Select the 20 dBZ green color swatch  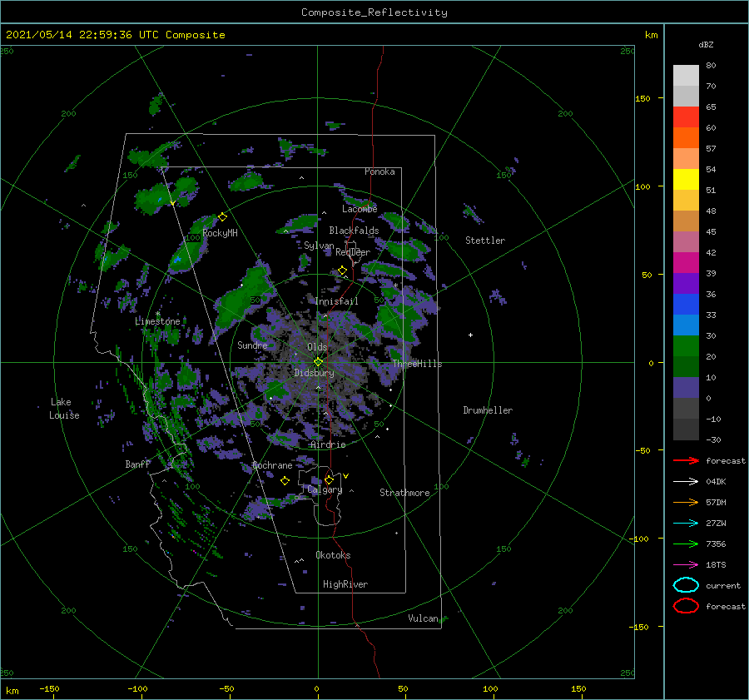coord(686,345)
